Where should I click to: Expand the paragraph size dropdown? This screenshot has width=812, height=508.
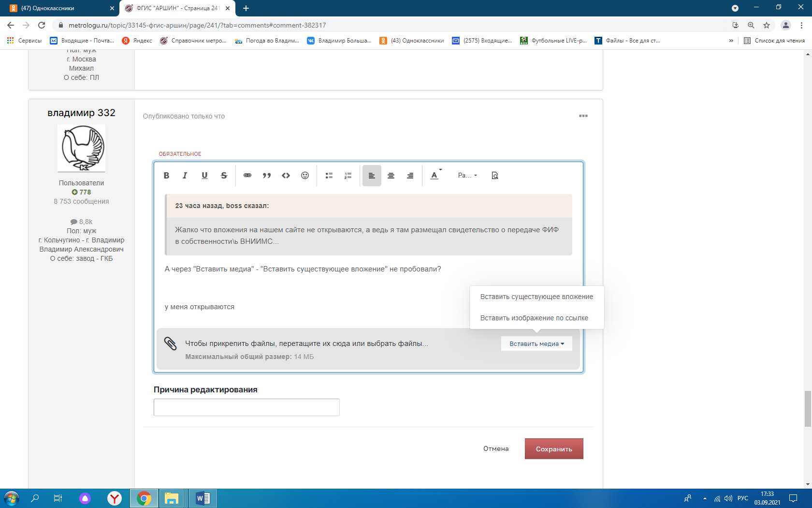coord(467,176)
